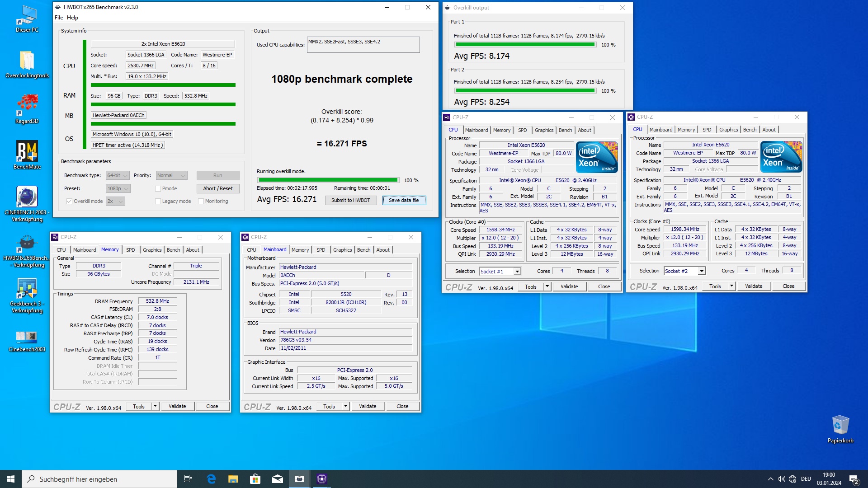This screenshot has width=868, height=488.
Task: Click the overkill mode progress bar at 100%
Action: coord(328,180)
